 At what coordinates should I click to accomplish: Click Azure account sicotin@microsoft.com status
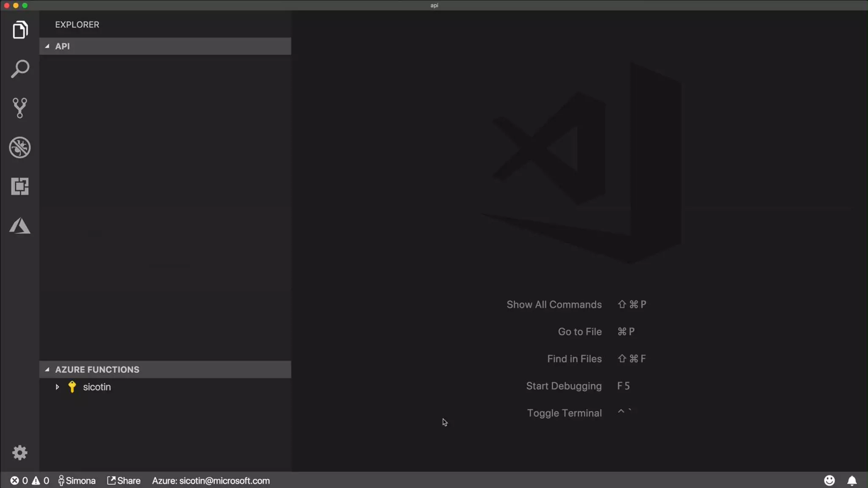click(211, 480)
